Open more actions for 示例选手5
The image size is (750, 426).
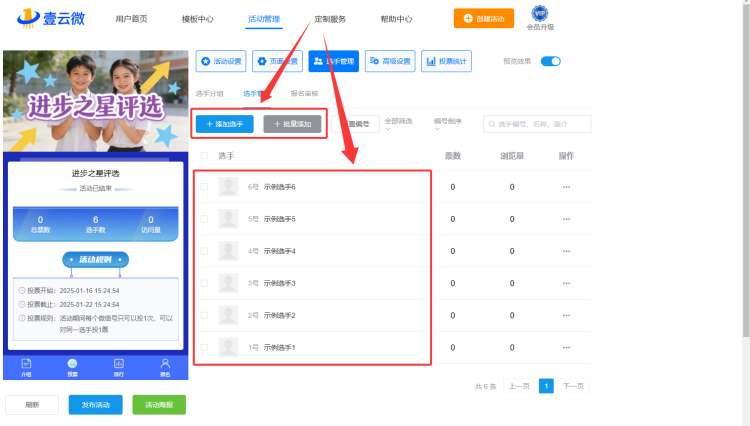tap(566, 219)
